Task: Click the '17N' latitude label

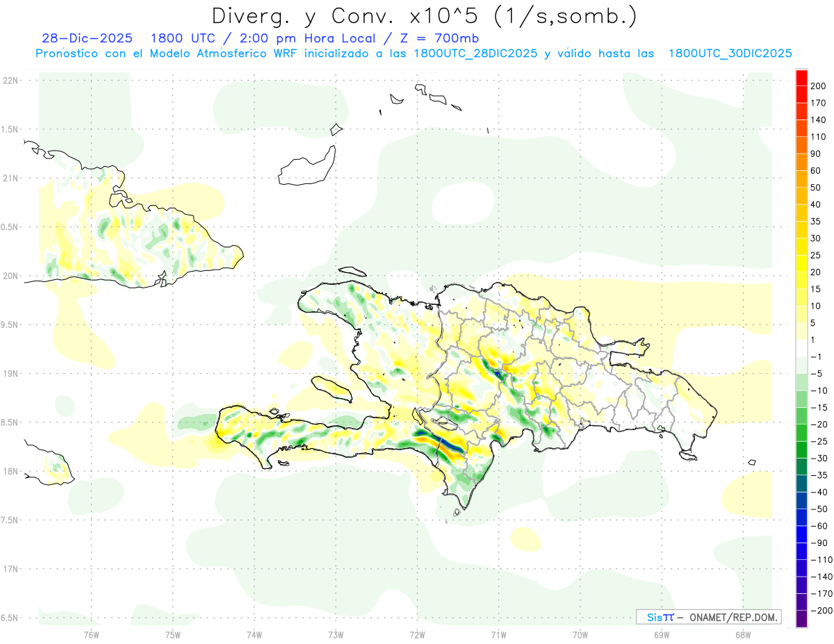Action: 10,569
